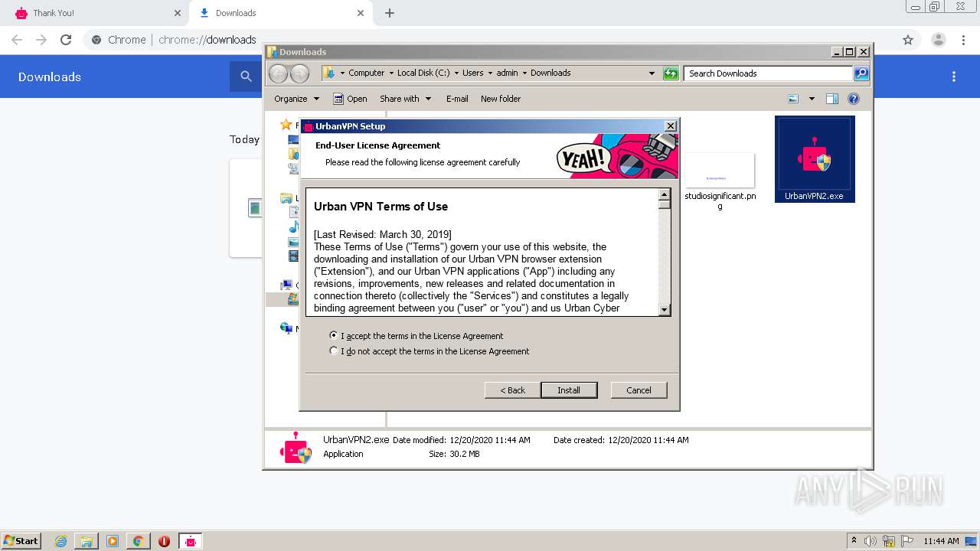Screen dimensions: 980x551
Task: Click 'admin' in the address breadcrumb
Action: point(507,73)
